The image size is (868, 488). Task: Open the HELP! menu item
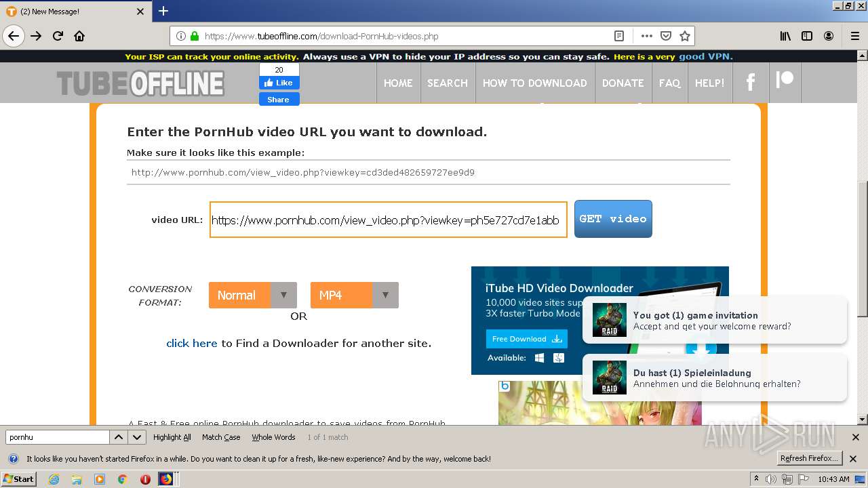(710, 83)
